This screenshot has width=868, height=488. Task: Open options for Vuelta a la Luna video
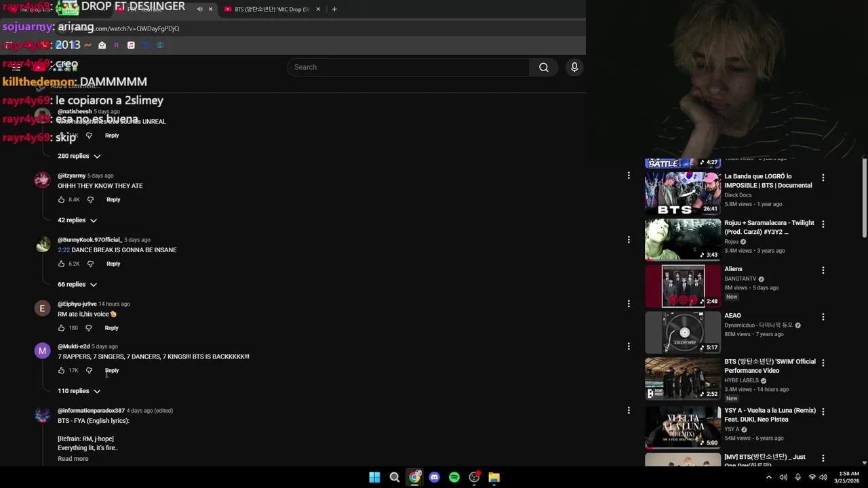823,411
